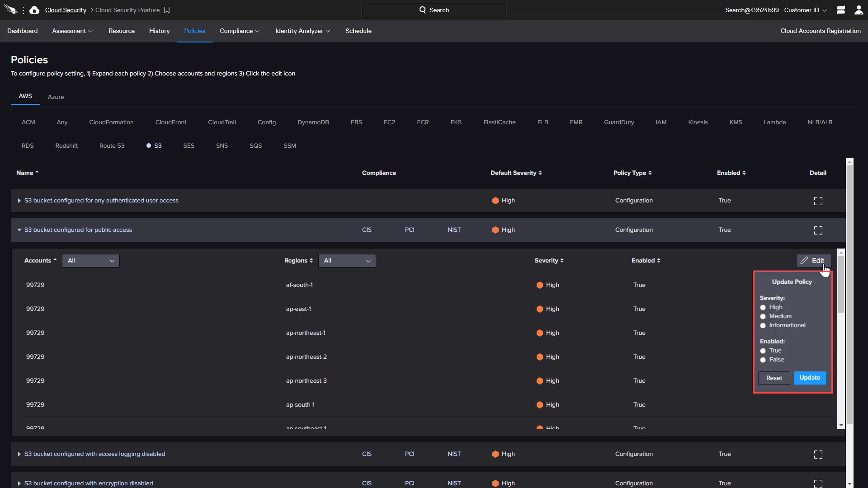Image resolution: width=868 pixels, height=488 pixels.
Task: Select Informational severity radio option
Action: click(763, 325)
